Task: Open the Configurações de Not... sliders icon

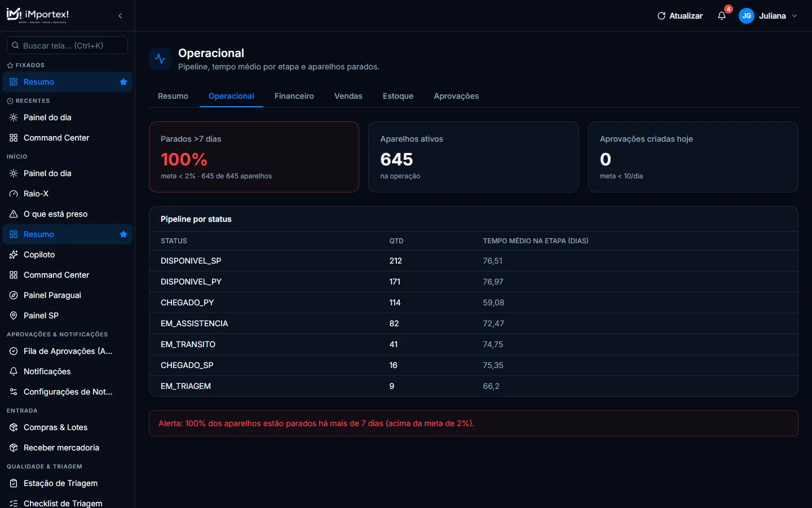Action: 14,392
